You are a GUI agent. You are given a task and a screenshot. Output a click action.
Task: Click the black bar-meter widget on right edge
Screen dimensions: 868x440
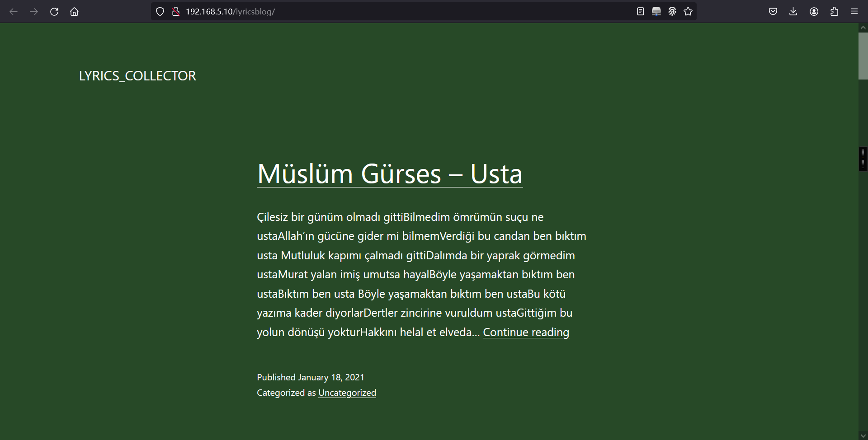point(863,159)
